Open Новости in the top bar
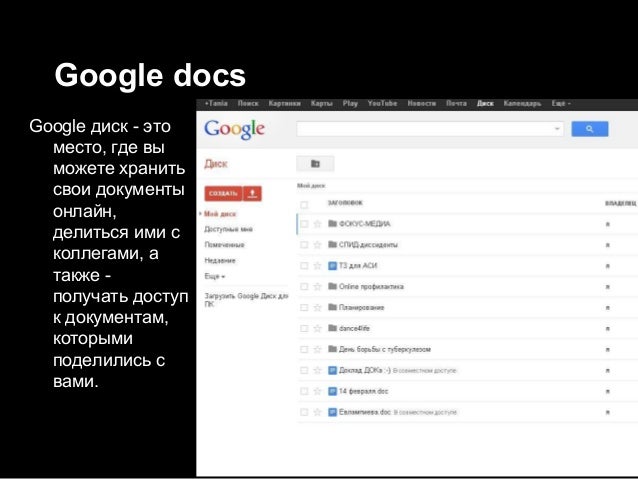Viewport: 638px width, 479px height. [x=422, y=103]
